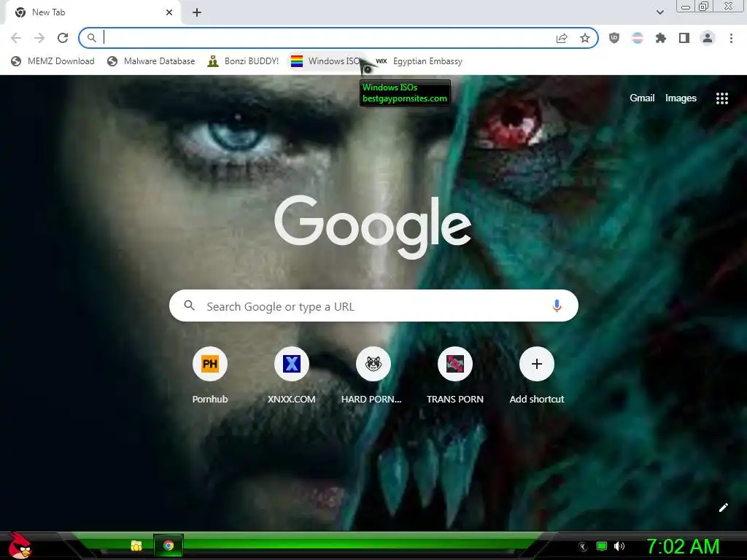Open the profile avatar menu
Screen dimensions: 747x560
[708, 38]
